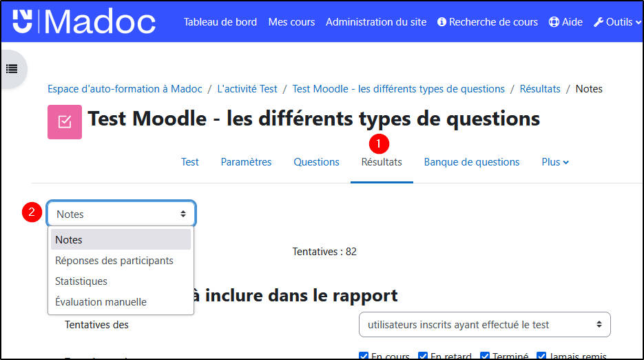Switch to the Paramètres tab
The width and height of the screenshot is (644, 360).
point(246,162)
